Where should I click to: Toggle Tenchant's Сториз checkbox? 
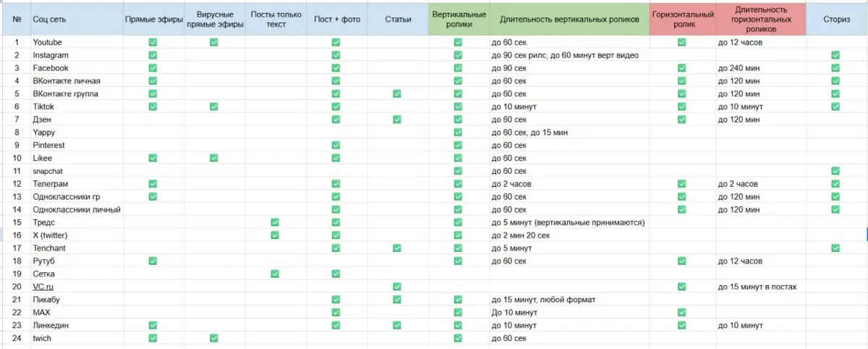tap(835, 248)
